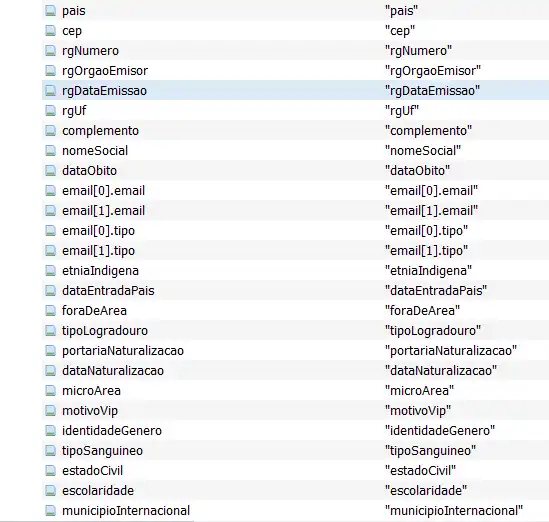This screenshot has width=549, height=522.
Task: Click the field icon beside estadoCivil
Action: click(x=50, y=470)
